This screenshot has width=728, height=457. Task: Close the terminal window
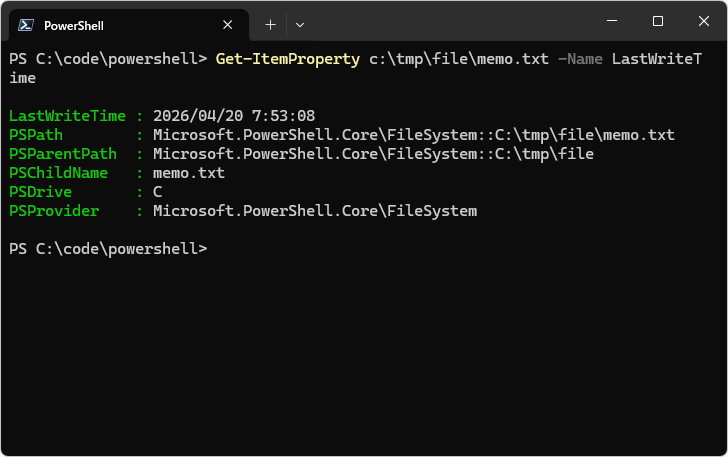[x=704, y=21]
